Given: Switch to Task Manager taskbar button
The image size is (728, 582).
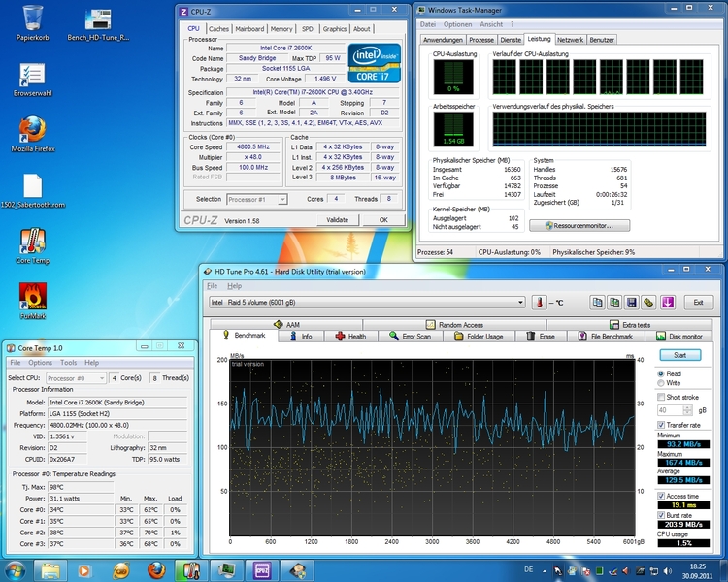Looking at the screenshot, I should 226,570.
